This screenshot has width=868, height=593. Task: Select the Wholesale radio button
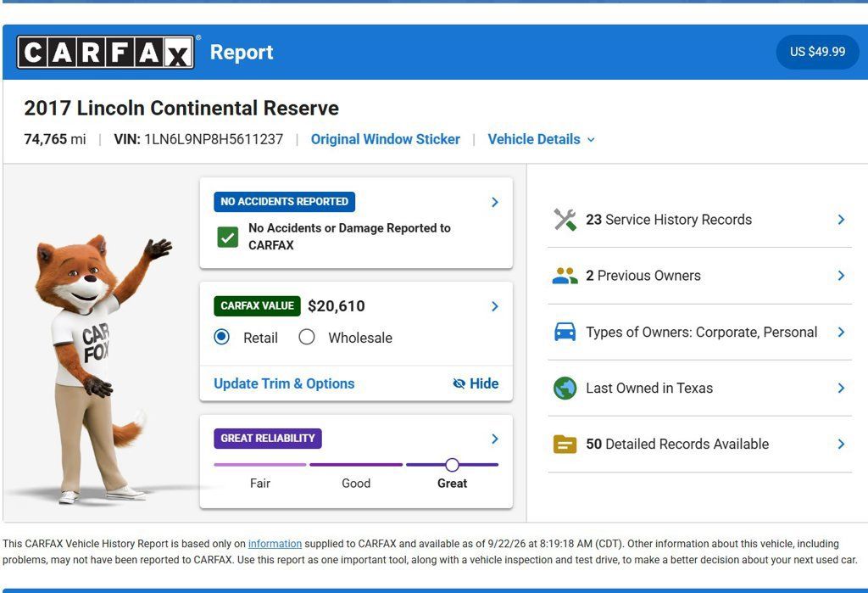tap(307, 337)
